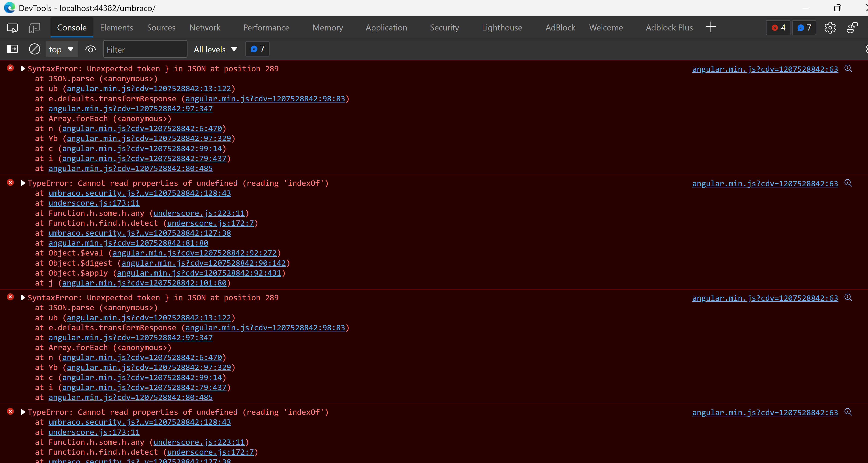Open first SyntaxError source link angular.min.js:63
The height and width of the screenshot is (463, 868).
coord(765,69)
